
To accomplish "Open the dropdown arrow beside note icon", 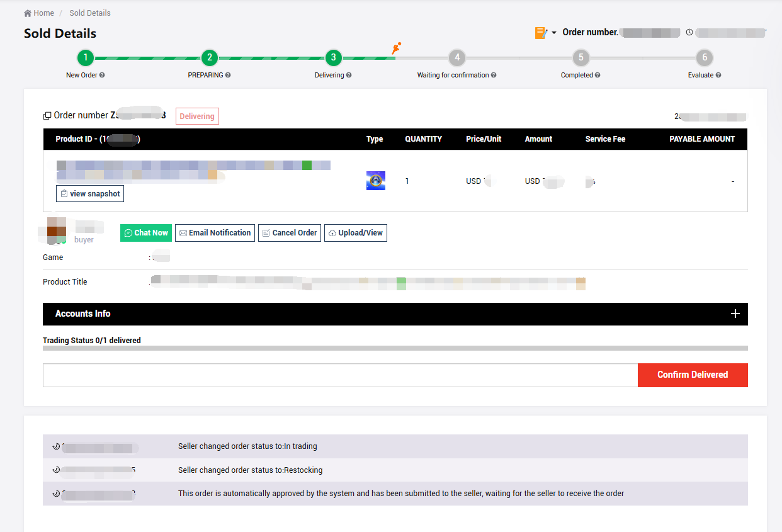I will pos(554,33).
